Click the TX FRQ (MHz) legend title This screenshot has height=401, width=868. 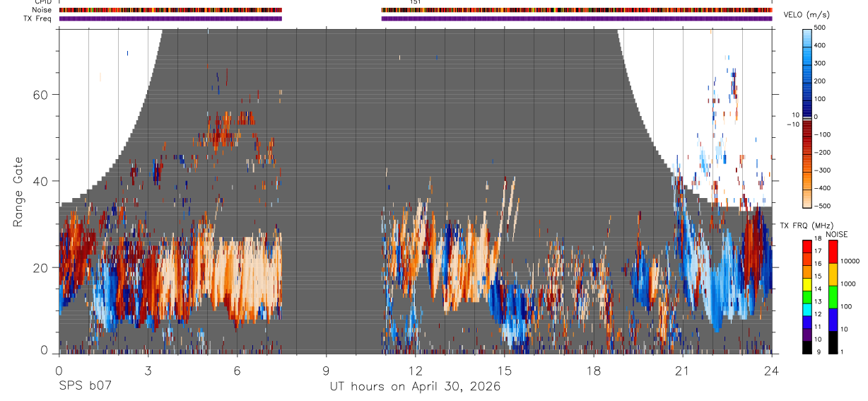click(x=806, y=226)
